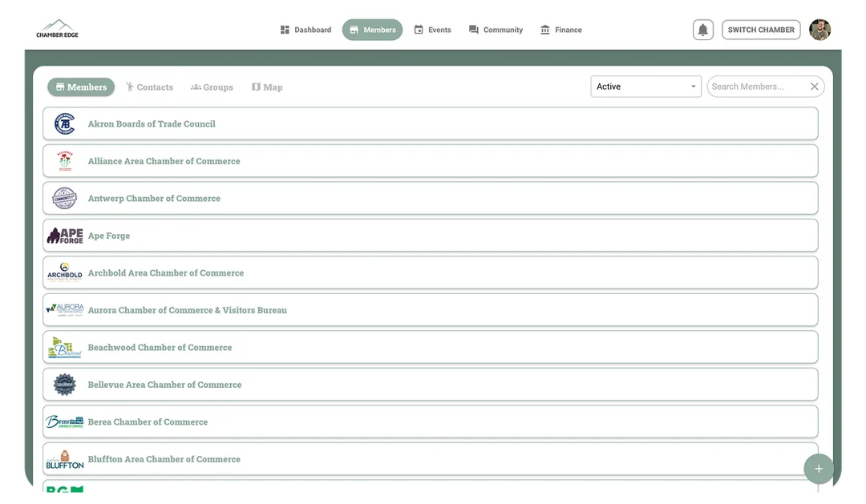
Task: Click the Alliance Area Chamber logo
Action: (65, 160)
